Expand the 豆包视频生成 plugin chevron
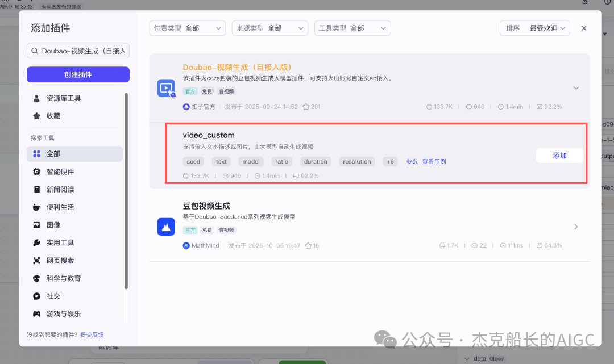This screenshot has width=614, height=364. [576, 227]
